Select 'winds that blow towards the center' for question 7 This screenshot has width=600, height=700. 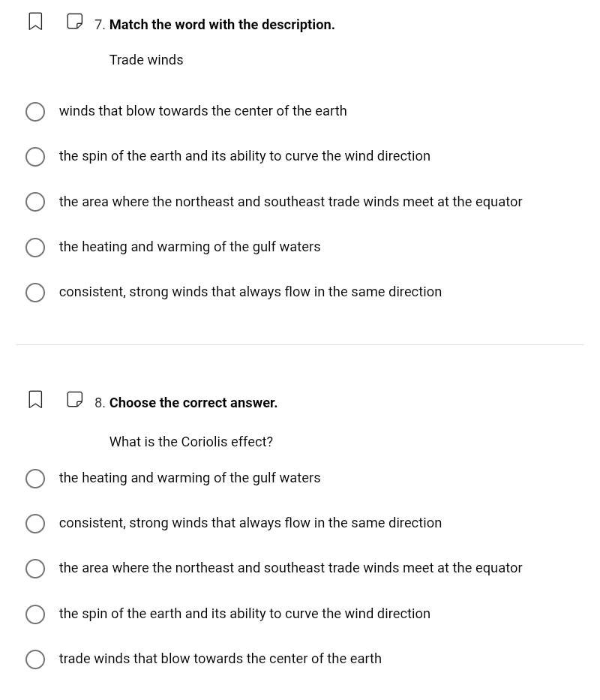point(35,112)
